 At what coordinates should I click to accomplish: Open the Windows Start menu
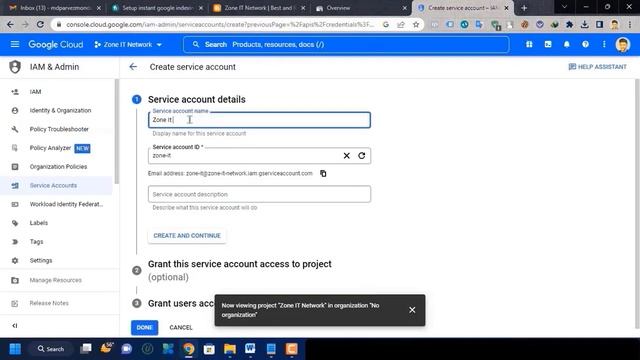pos(15,349)
